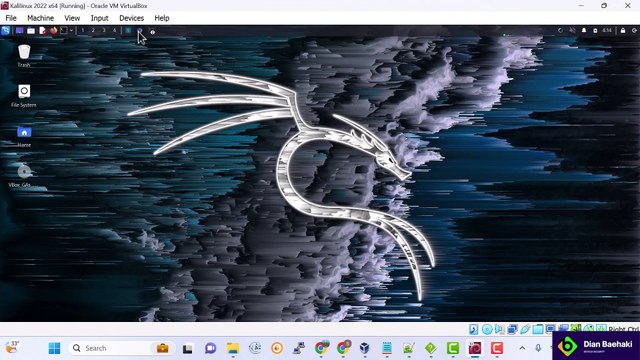The height and width of the screenshot is (360, 640).
Task: Open File Explorer from Windows taskbar
Action: point(233,348)
